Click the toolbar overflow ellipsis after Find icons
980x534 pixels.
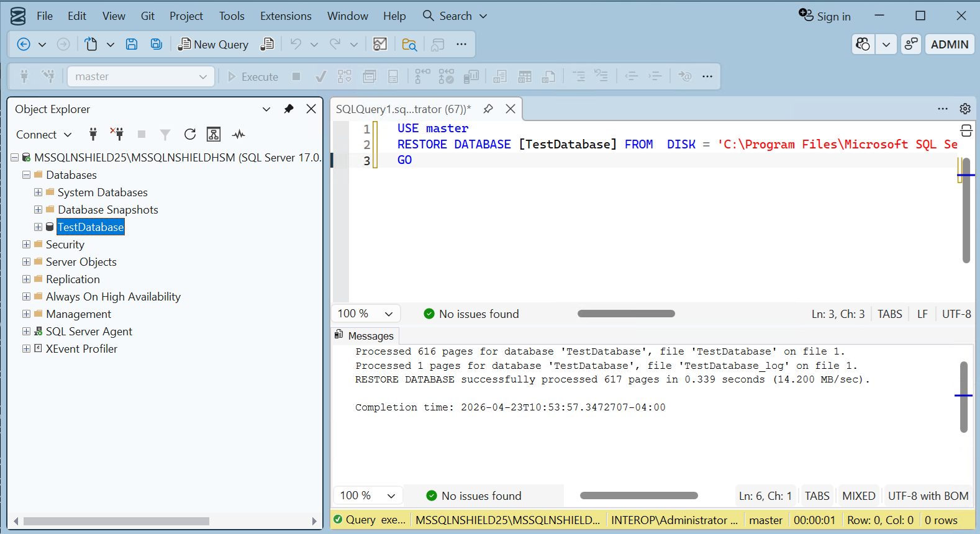click(x=461, y=44)
